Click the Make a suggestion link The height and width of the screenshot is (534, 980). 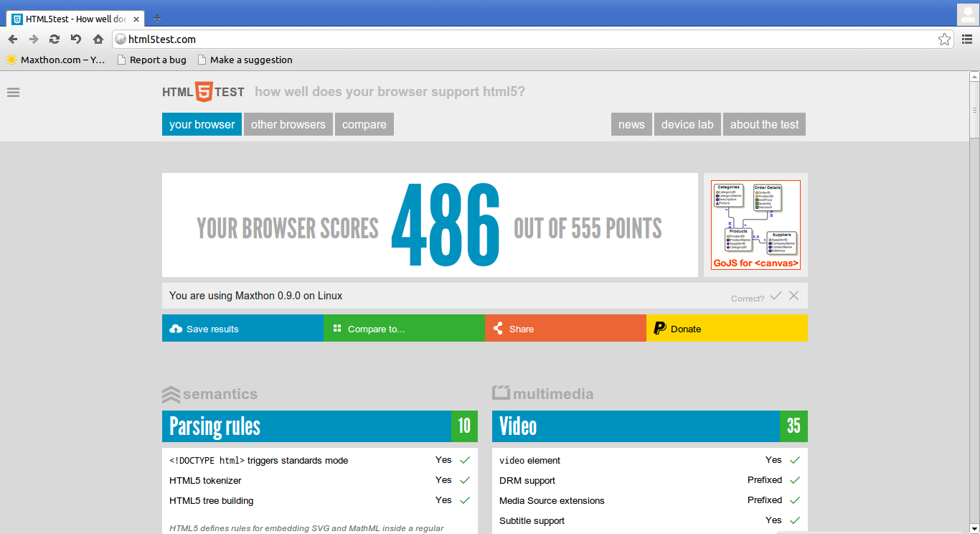coord(245,60)
